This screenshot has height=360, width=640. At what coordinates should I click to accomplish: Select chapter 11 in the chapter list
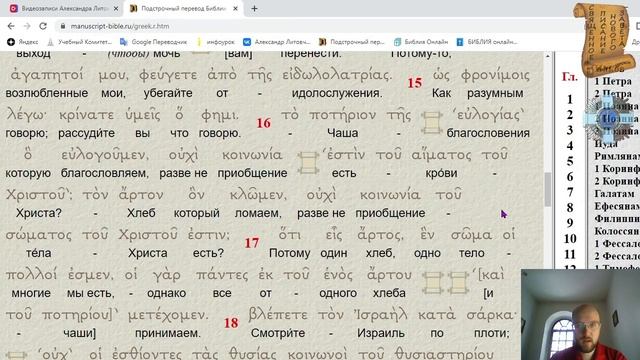coord(570,254)
